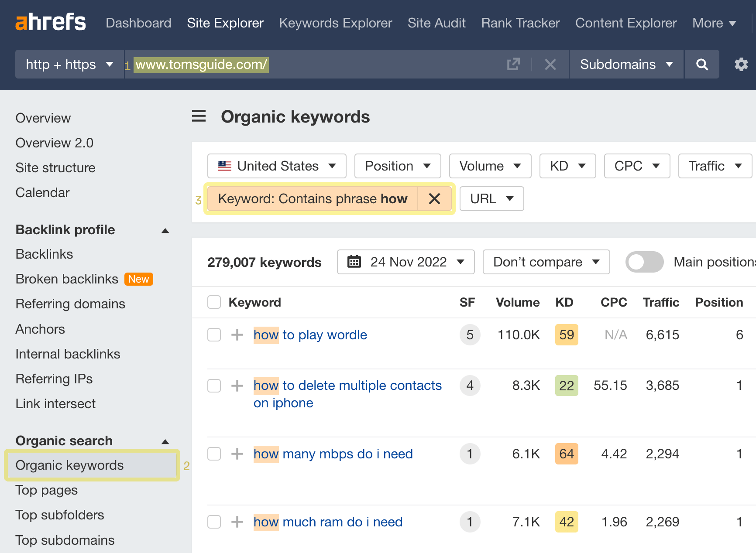
Task: Click the KD 59 difficulty badge
Action: tap(567, 335)
